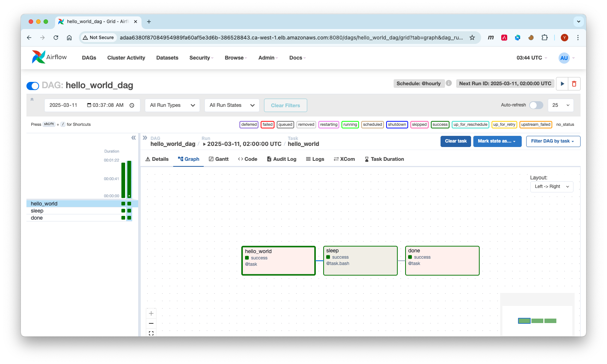607x364 pixels.
Task: Switch to the Details tab
Action: 157,159
